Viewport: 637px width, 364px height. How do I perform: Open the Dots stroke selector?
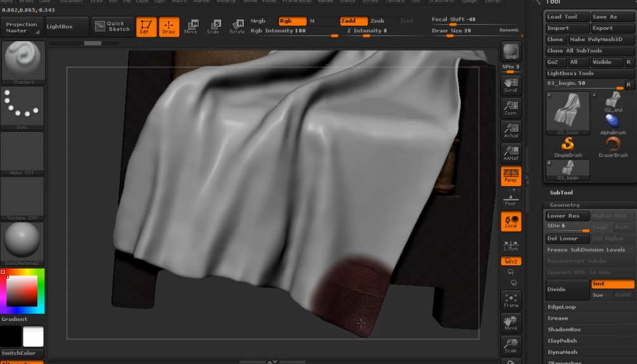pyautogui.click(x=23, y=108)
